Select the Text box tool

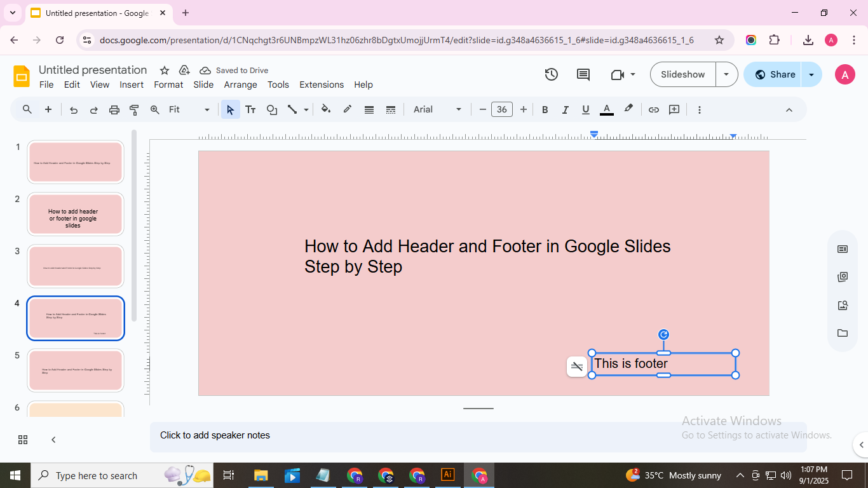click(250, 110)
